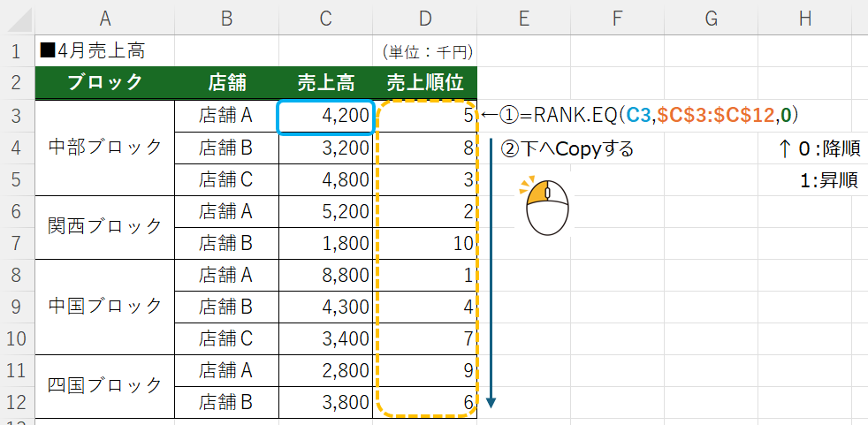This screenshot has width=868, height=425.
Task: Select column C header
Action: pos(325,18)
